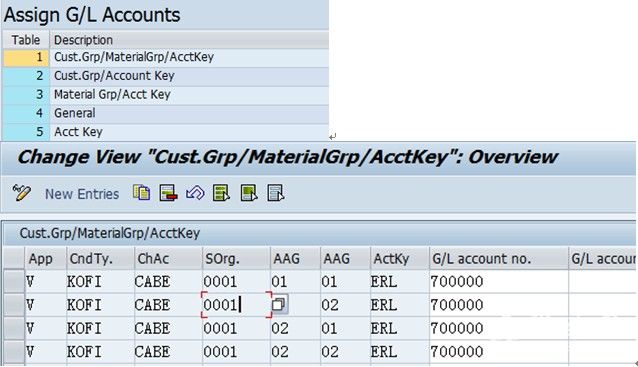Click the ActKy column header
This screenshot has height=367, width=638.
coord(400,258)
